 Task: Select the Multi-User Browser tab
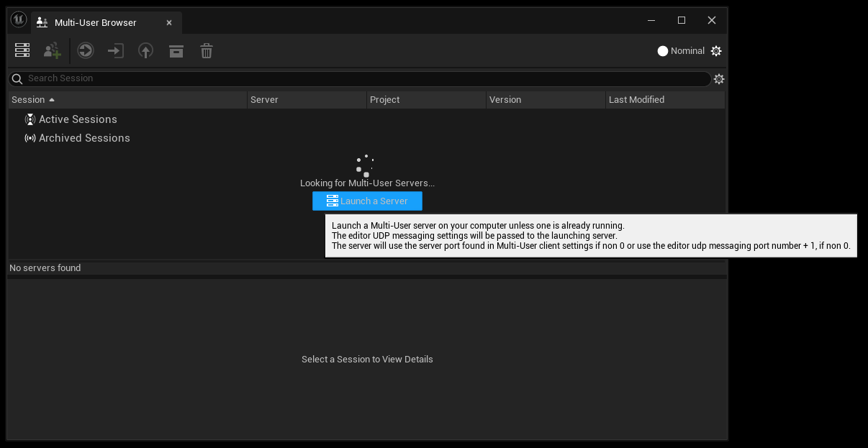click(95, 23)
